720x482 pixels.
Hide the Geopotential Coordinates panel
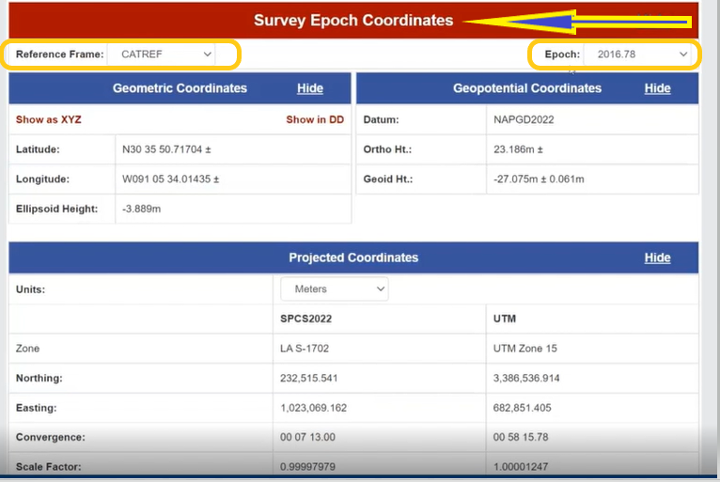pyautogui.click(x=657, y=88)
